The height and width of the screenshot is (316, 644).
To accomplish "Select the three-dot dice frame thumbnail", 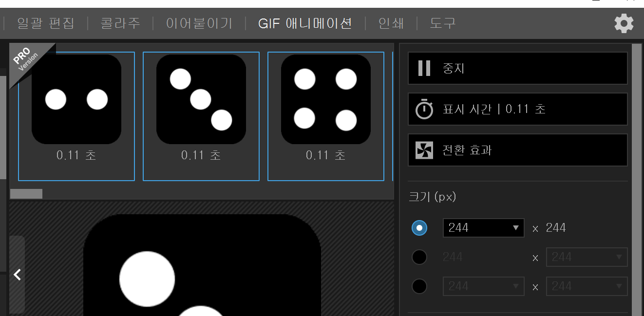I will pyautogui.click(x=201, y=116).
